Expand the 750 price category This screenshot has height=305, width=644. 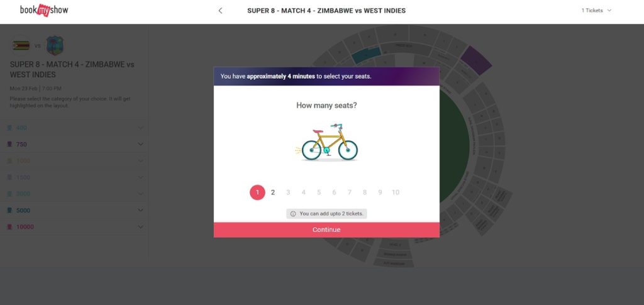[140, 145]
